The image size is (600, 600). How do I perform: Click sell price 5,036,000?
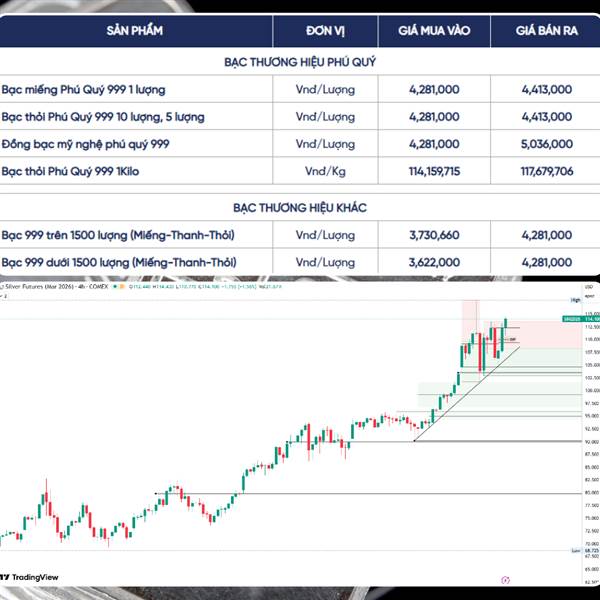(x=547, y=144)
